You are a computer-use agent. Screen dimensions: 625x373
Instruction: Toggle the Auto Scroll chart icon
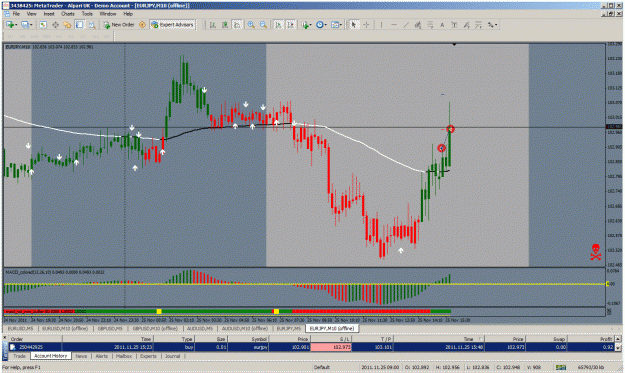(x=279, y=25)
